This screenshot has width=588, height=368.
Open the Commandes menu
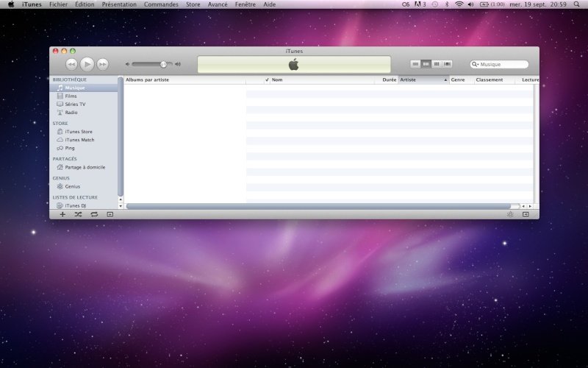coord(161,4)
